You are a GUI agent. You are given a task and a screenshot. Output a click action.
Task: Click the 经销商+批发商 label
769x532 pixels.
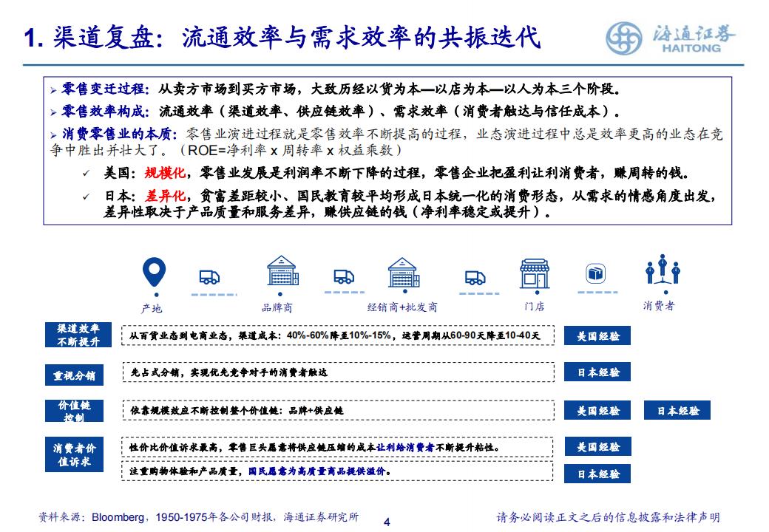tap(402, 307)
